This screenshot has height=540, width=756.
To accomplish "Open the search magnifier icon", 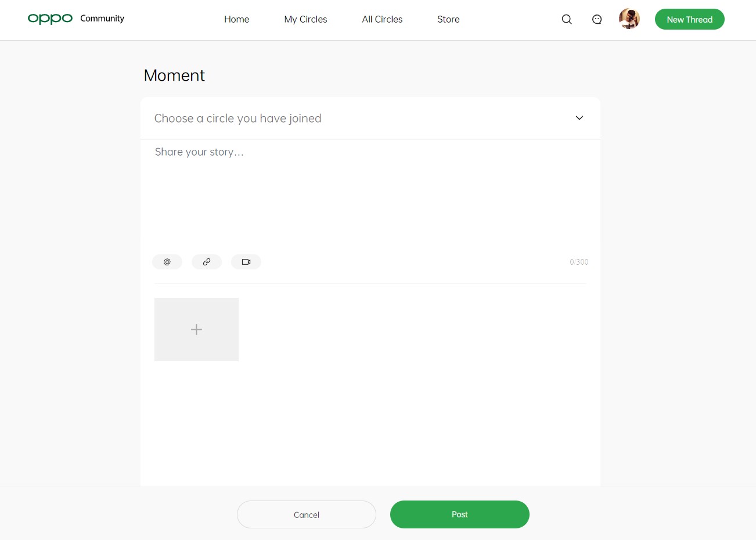I will pyautogui.click(x=567, y=19).
